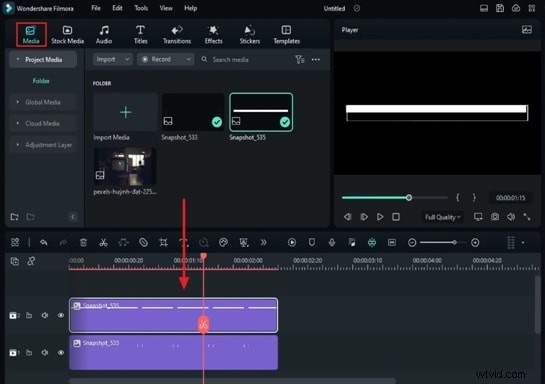Expand more timeline tools chevrons
The width and height of the screenshot is (545, 384).
click(263, 243)
